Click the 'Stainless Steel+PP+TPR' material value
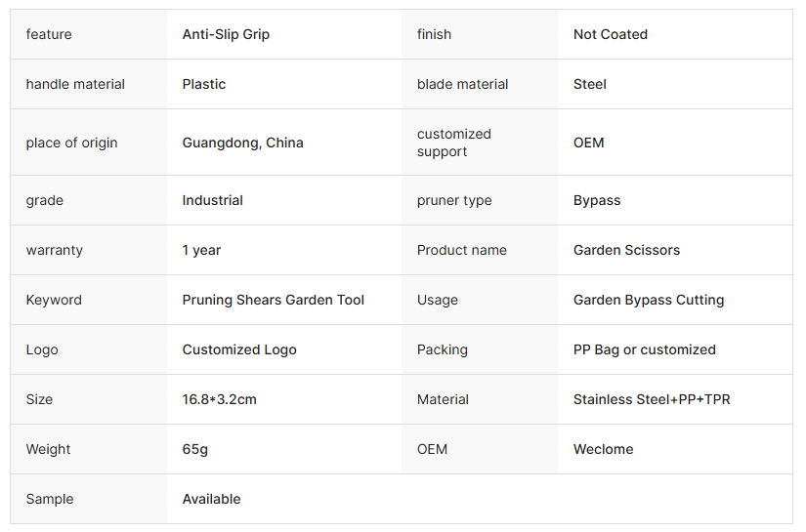 [x=652, y=399]
